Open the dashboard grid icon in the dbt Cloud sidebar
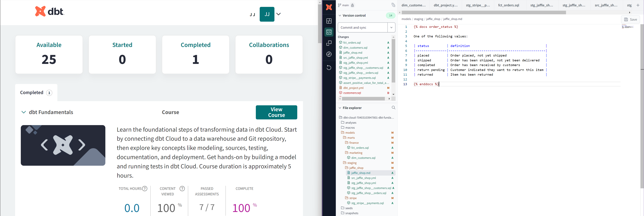Viewport: 644px width, 216px height. [x=329, y=21]
